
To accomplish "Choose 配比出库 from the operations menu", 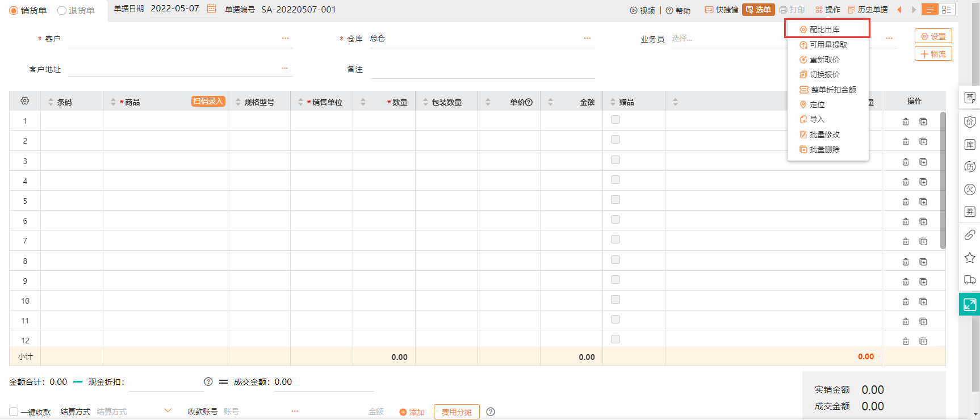I will pyautogui.click(x=824, y=30).
